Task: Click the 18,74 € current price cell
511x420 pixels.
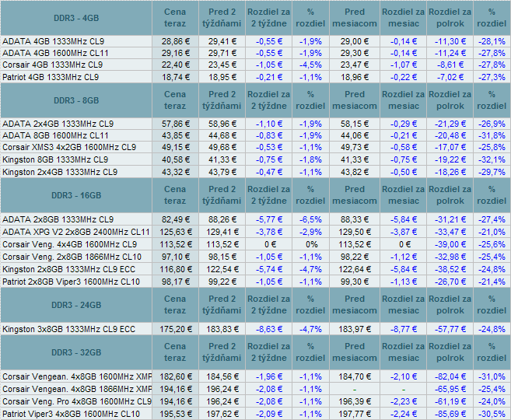Action: pyautogui.click(x=175, y=77)
